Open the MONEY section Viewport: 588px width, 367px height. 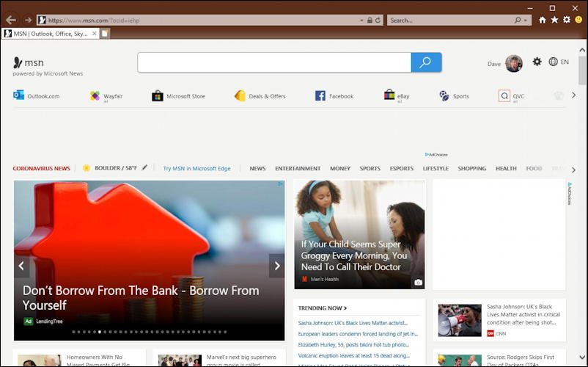click(x=340, y=169)
